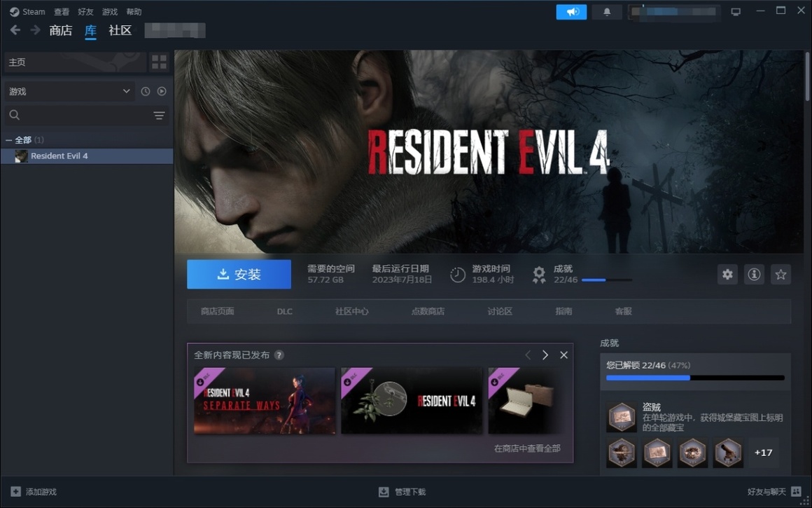This screenshot has width=812, height=508.
Task: Click the 成就 section heading
Action: (x=610, y=343)
